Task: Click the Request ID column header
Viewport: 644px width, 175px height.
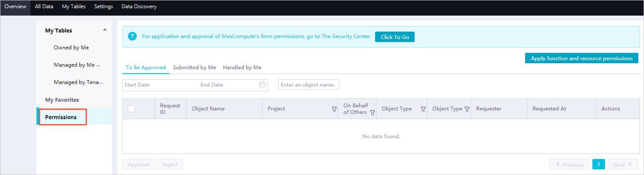Action: coord(170,109)
